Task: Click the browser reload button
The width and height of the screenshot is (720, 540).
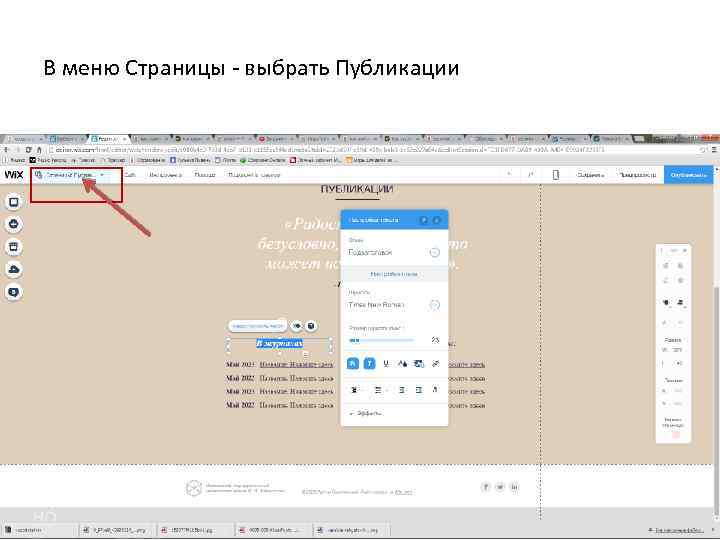Action: 28,150
